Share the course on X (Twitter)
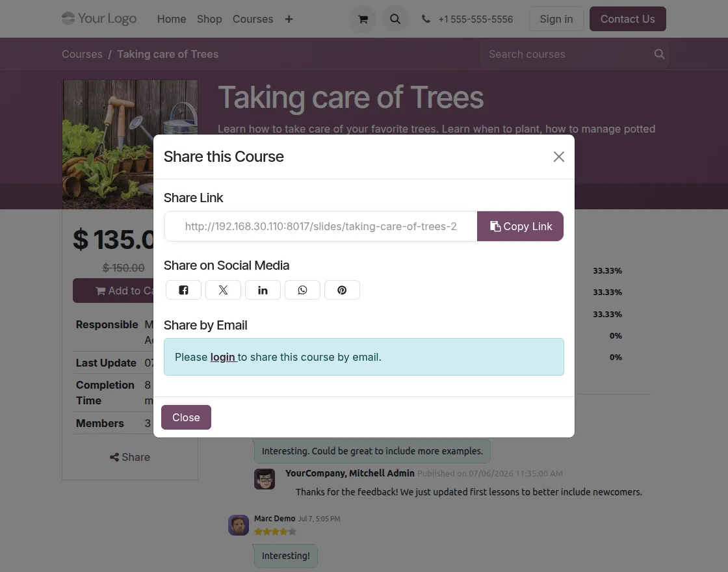 click(224, 290)
